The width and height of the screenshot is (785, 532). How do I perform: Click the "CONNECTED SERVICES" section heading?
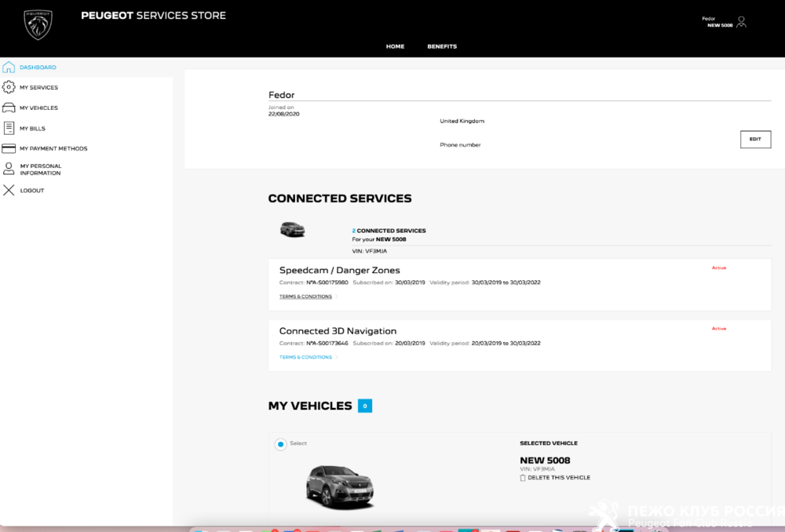(340, 199)
